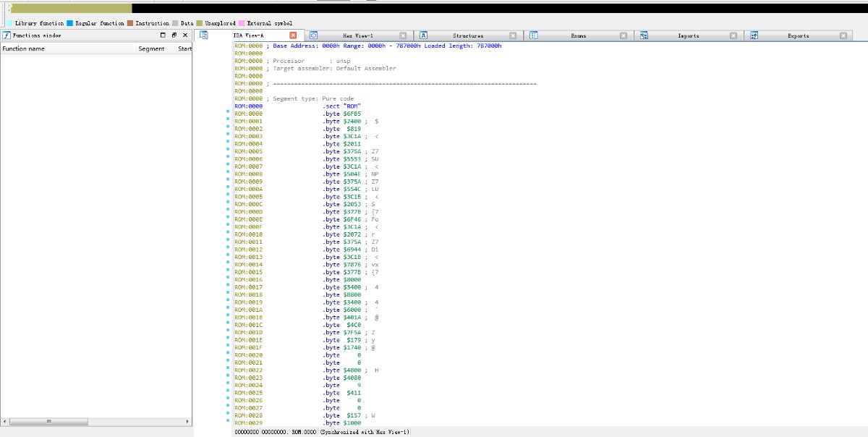Click the External symbol legend swatch

(242, 23)
